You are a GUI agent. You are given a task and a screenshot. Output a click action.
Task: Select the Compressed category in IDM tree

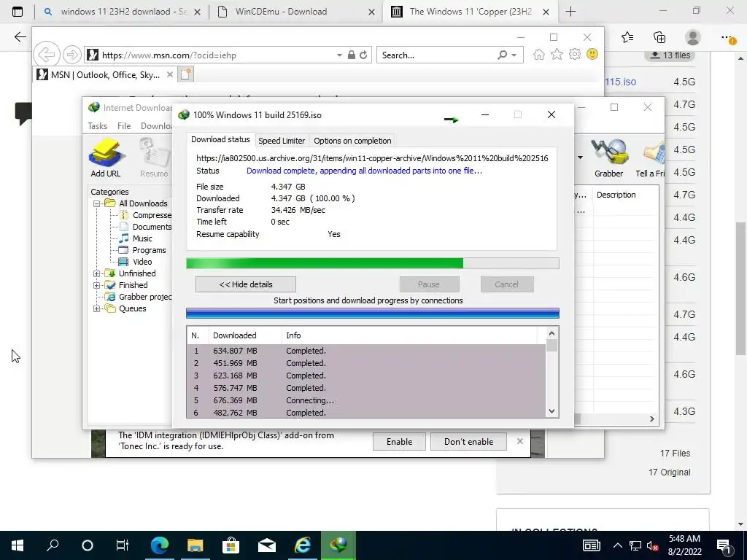146,215
